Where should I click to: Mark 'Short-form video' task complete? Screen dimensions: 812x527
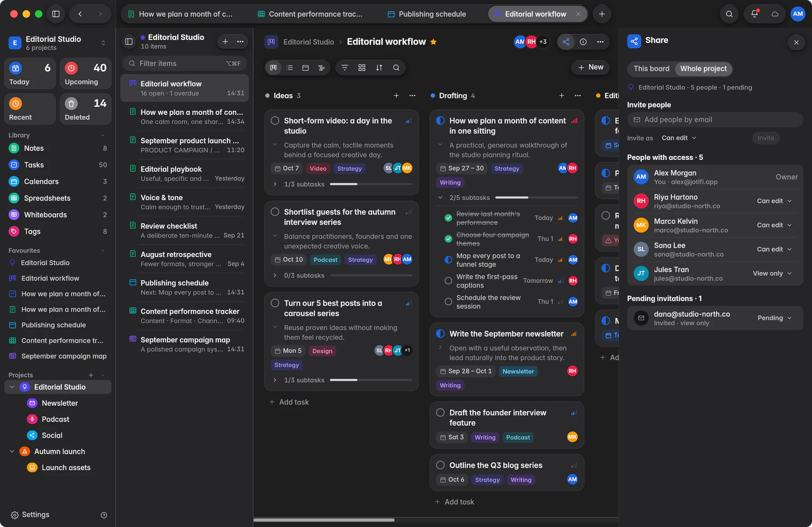pyautogui.click(x=275, y=121)
